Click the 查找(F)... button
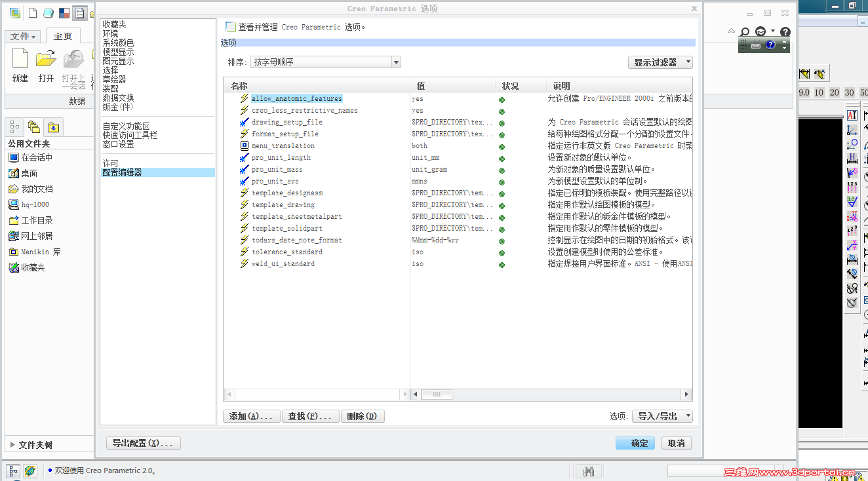 tap(311, 416)
